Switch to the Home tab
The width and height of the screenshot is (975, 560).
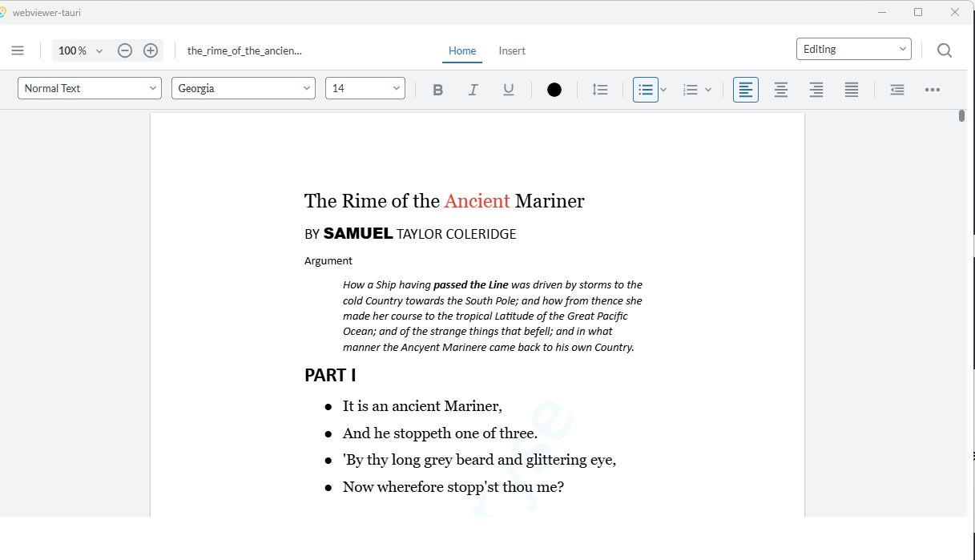[x=462, y=50]
